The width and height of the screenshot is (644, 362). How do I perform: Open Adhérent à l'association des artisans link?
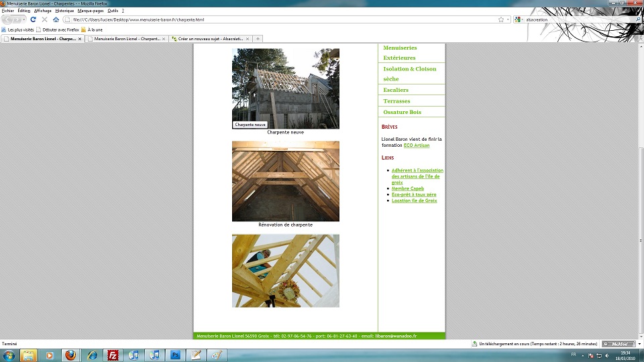point(417,176)
